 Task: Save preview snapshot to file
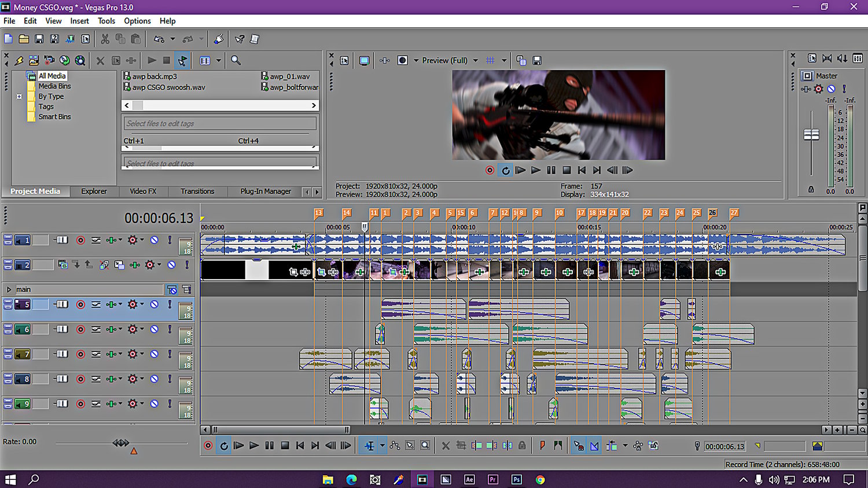537,60
